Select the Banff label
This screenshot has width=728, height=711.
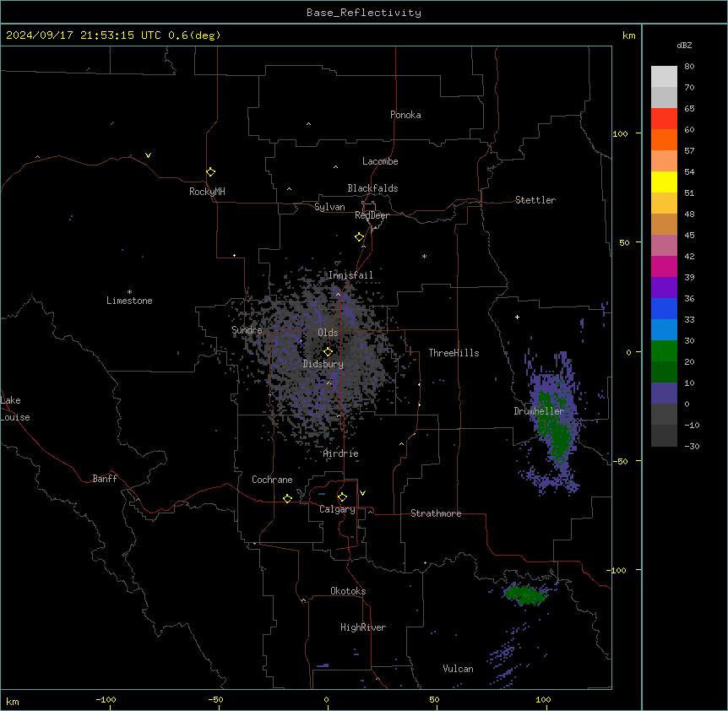pyautogui.click(x=105, y=479)
